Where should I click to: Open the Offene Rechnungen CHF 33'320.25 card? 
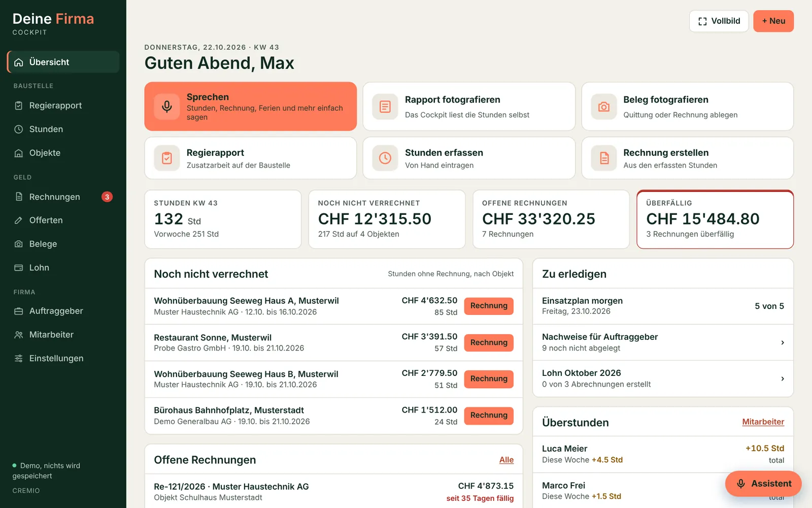(551, 219)
